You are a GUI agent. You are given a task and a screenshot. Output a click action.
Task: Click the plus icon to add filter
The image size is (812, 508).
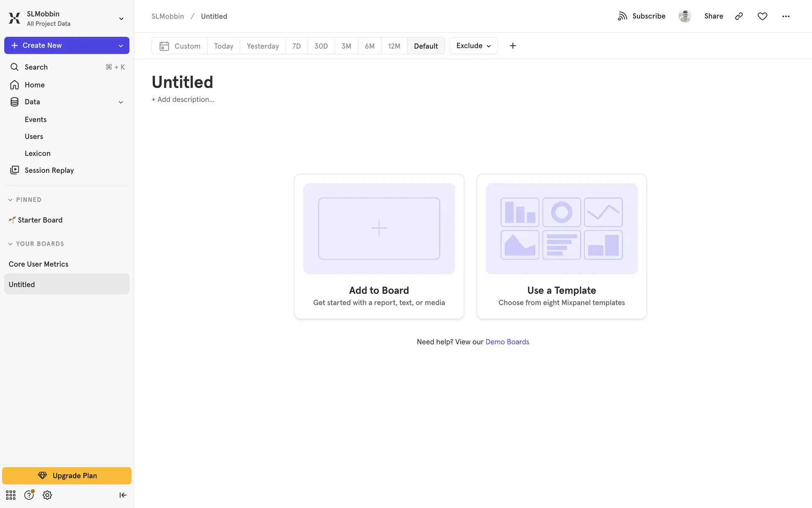[513, 46]
